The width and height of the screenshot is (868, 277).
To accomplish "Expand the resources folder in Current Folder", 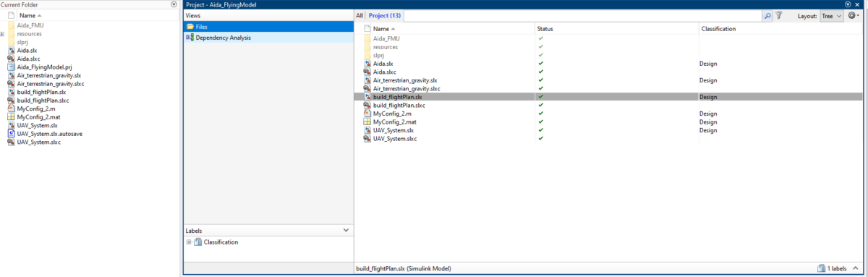I will tap(2, 33).
